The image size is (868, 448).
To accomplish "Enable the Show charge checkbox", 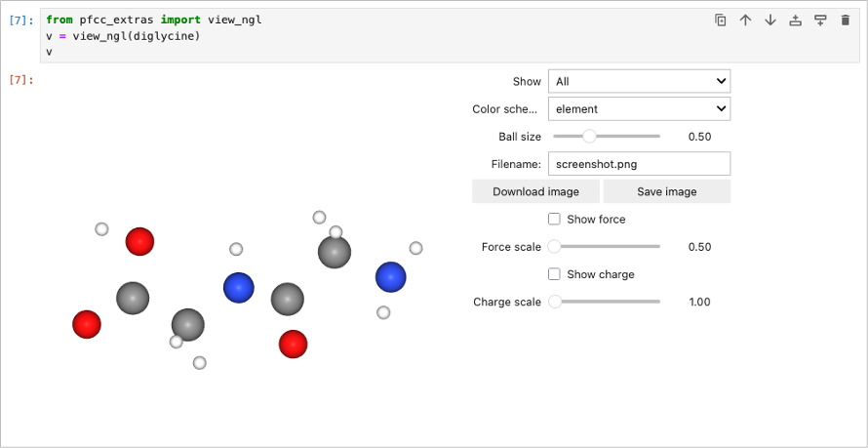I will 554,274.
